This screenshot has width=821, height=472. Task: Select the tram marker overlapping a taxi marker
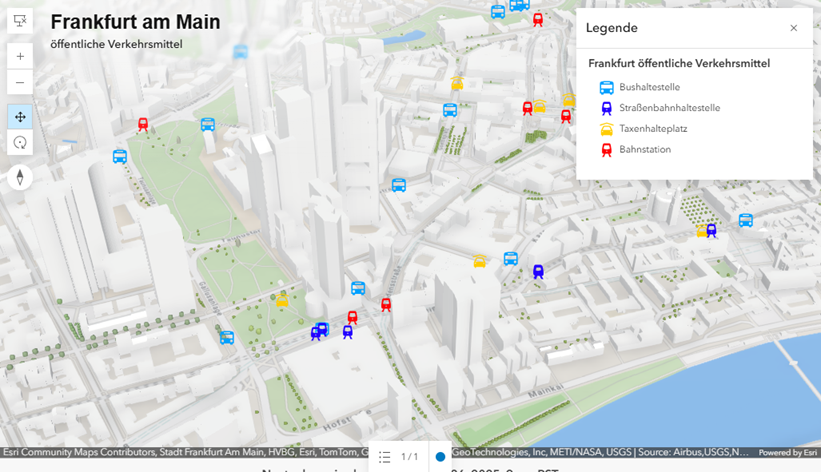(x=711, y=230)
